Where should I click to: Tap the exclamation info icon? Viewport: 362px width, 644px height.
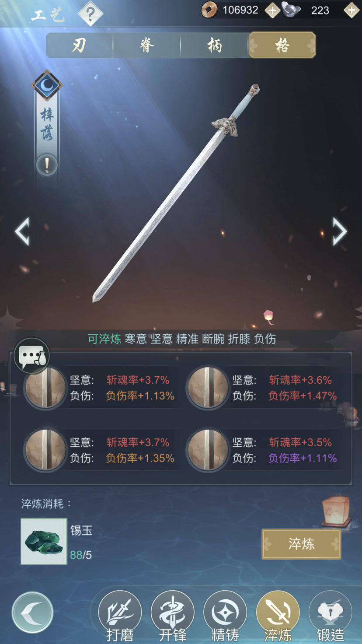pos(47,165)
